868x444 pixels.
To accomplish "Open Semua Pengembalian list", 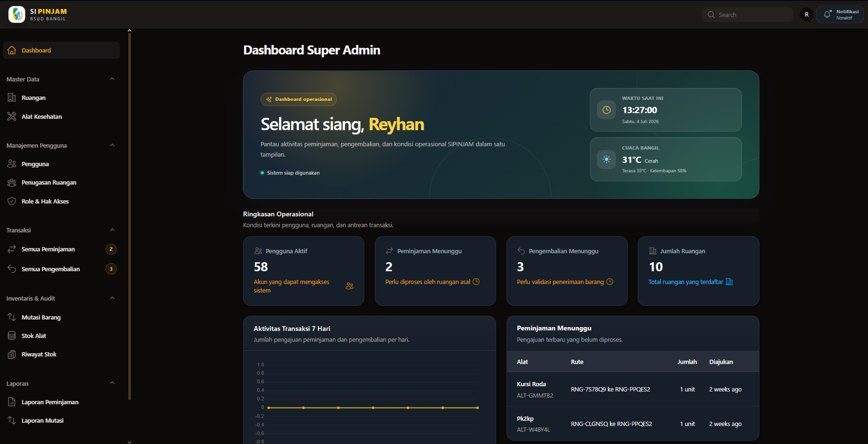I will [x=61, y=269].
